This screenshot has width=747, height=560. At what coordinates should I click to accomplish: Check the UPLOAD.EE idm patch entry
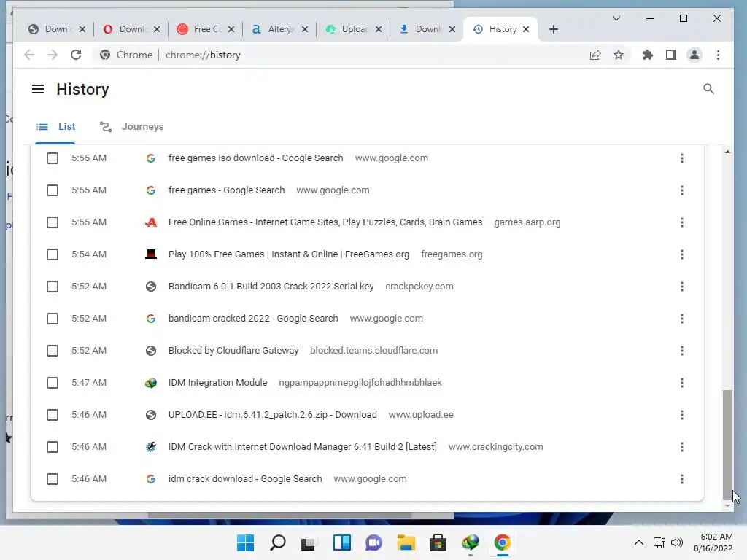click(53, 415)
